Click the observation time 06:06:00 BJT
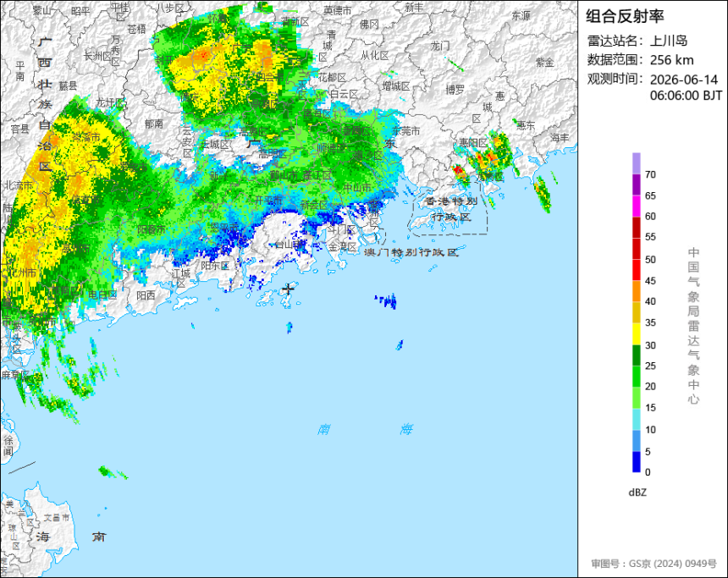 pos(686,96)
